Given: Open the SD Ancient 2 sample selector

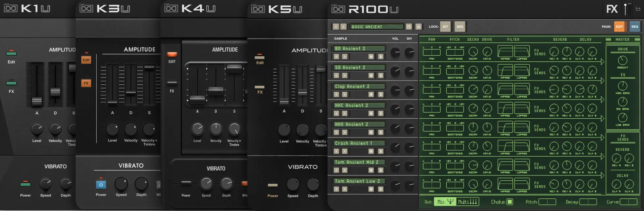Looking at the screenshot, I should pos(359,68).
